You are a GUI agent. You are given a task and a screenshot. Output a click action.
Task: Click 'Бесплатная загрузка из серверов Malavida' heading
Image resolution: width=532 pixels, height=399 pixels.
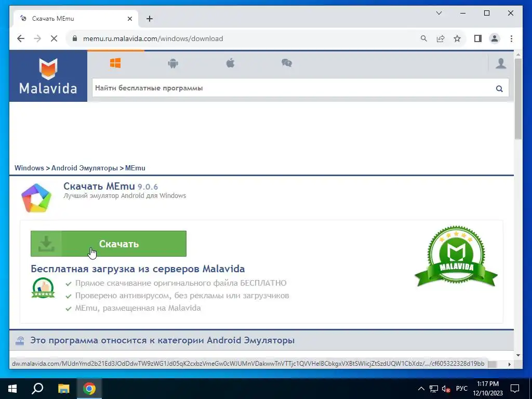pyautogui.click(x=138, y=269)
